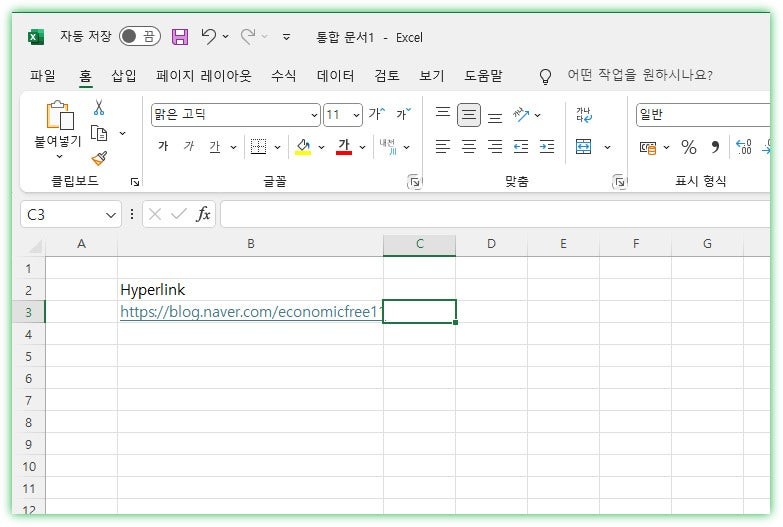The width and height of the screenshot is (783, 527).
Task: Toggle bold formatting
Action: point(163,147)
